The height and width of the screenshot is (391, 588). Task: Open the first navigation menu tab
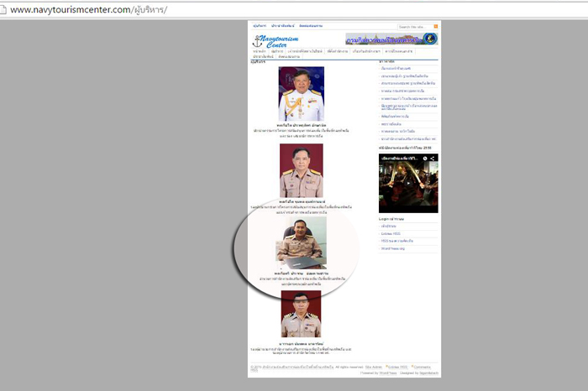coord(260,51)
